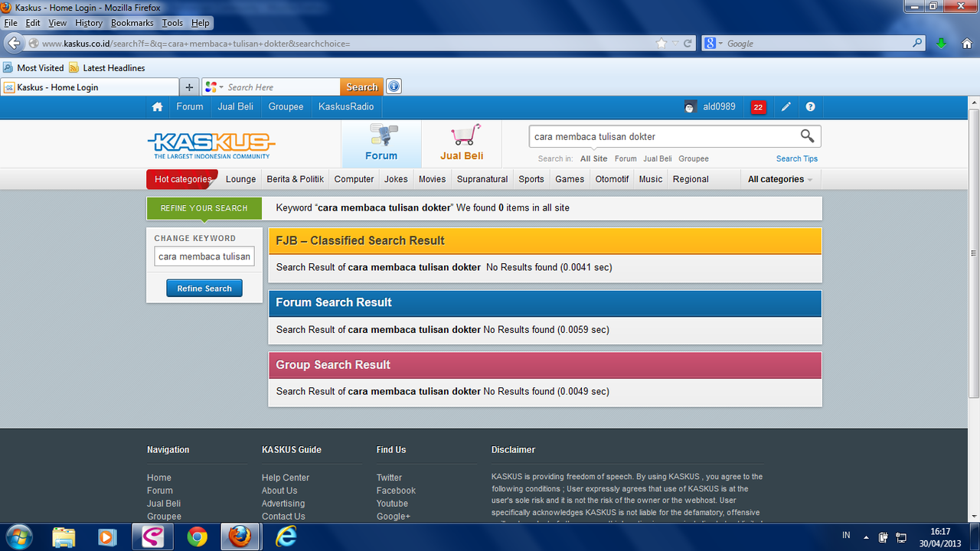Click the ald0989 user avatar
This screenshot has width=980, height=551.
point(690,107)
